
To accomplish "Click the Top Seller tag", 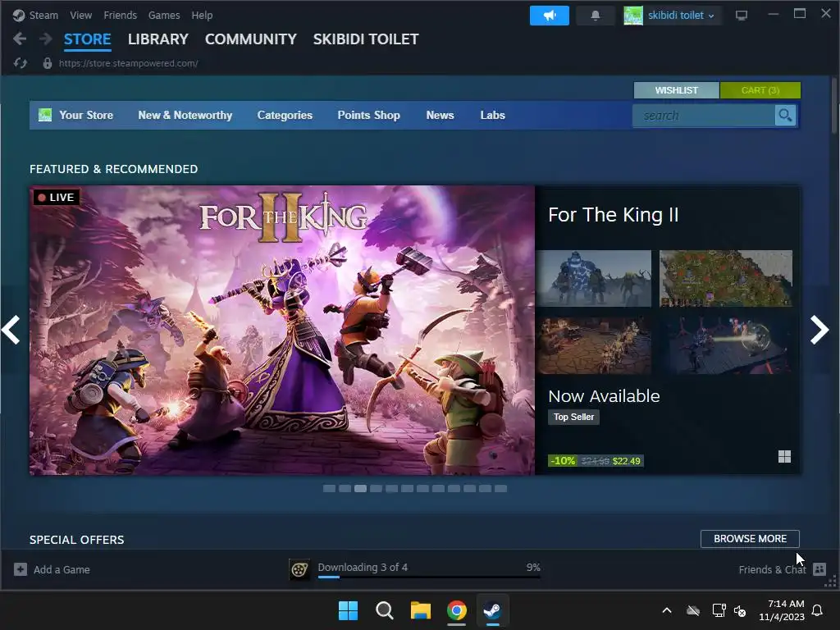I will [573, 417].
